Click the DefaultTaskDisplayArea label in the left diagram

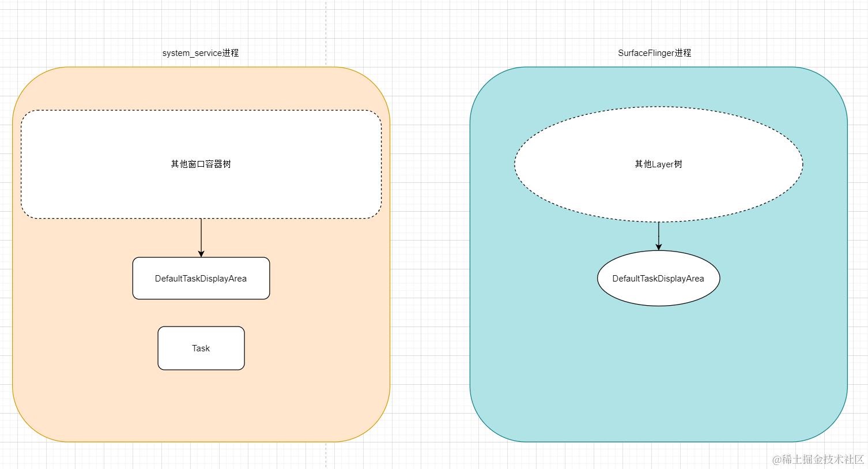click(201, 278)
